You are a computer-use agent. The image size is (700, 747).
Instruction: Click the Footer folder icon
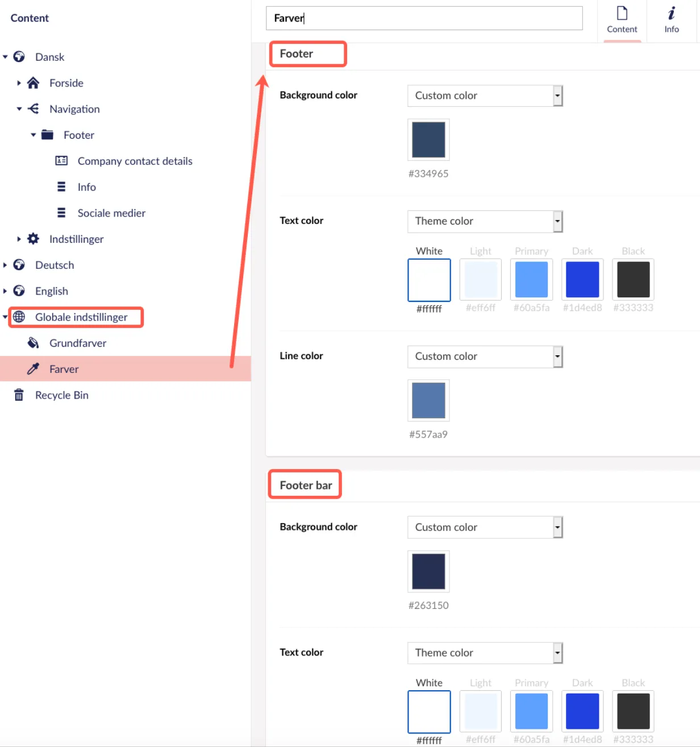[48, 135]
